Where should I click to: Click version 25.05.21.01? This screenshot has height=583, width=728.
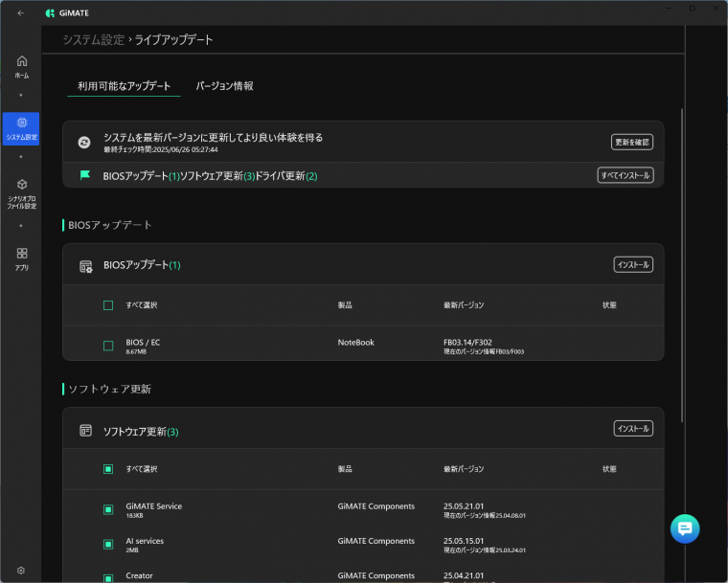(x=464, y=506)
